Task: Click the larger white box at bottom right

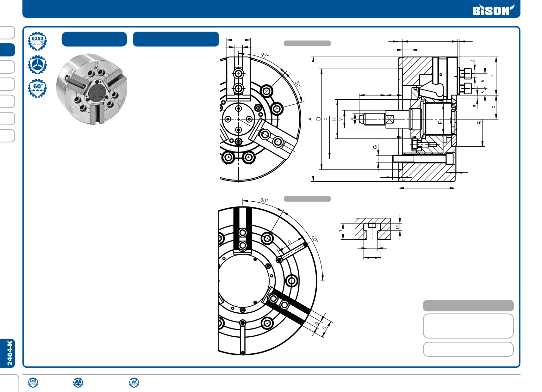Action: 468,326
